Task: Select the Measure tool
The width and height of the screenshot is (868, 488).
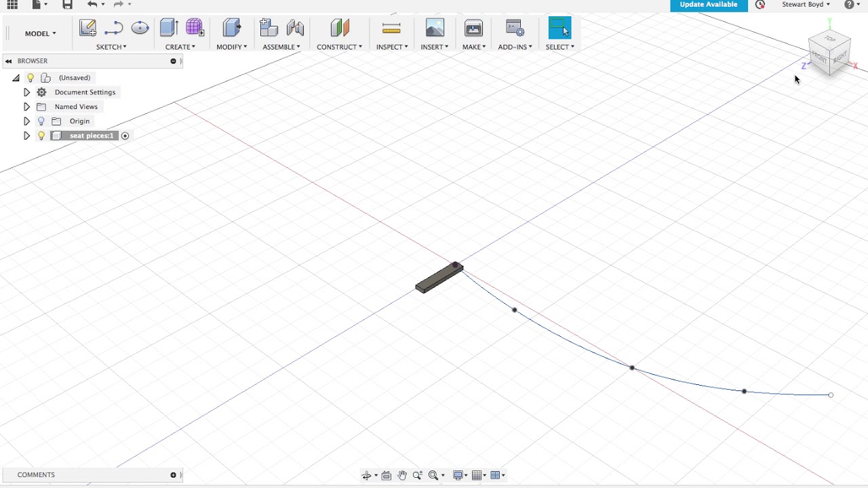Action: [x=391, y=28]
